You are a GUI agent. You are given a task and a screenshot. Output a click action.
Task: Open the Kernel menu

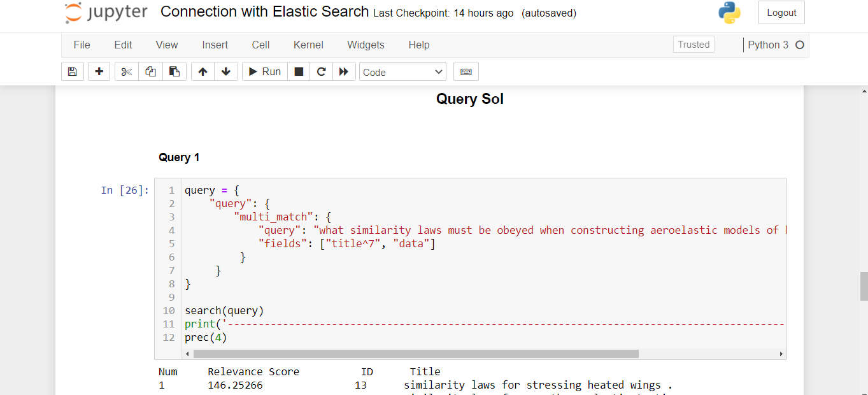[308, 45]
